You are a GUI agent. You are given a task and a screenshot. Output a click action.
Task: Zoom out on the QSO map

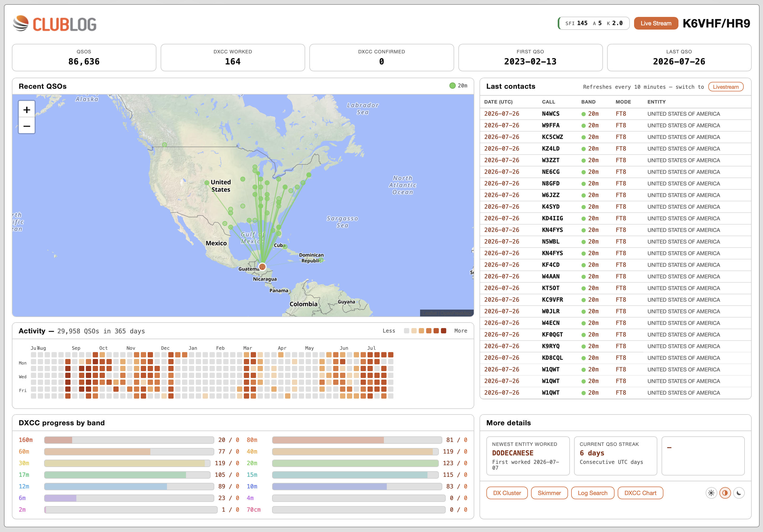pyautogui.click(x=27, y=126)
